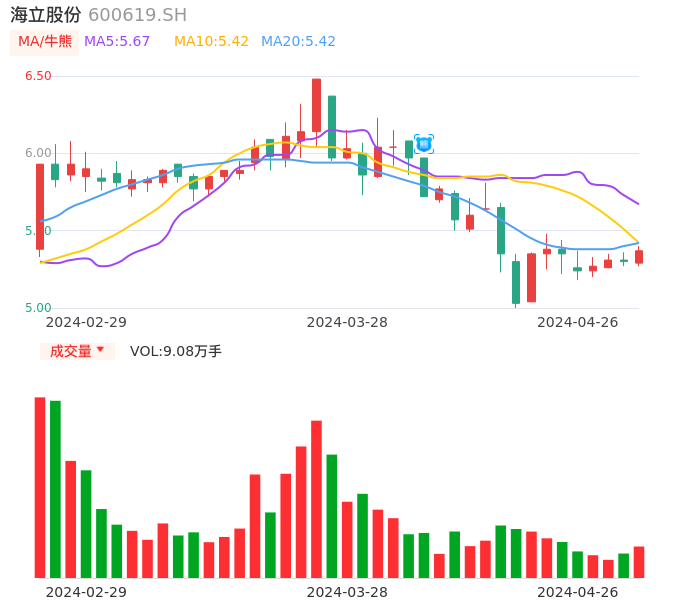Select the rightmost red volume bar

[x=639, y=562]
